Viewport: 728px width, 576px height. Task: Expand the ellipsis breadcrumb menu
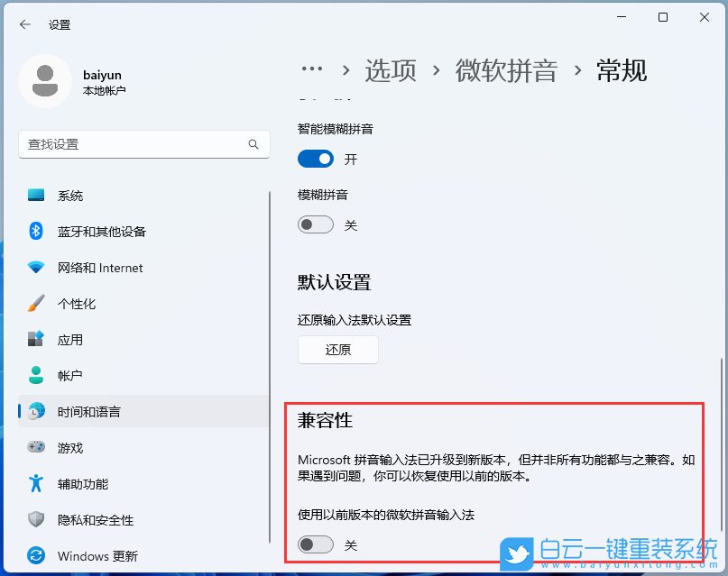tap(312, 70)
